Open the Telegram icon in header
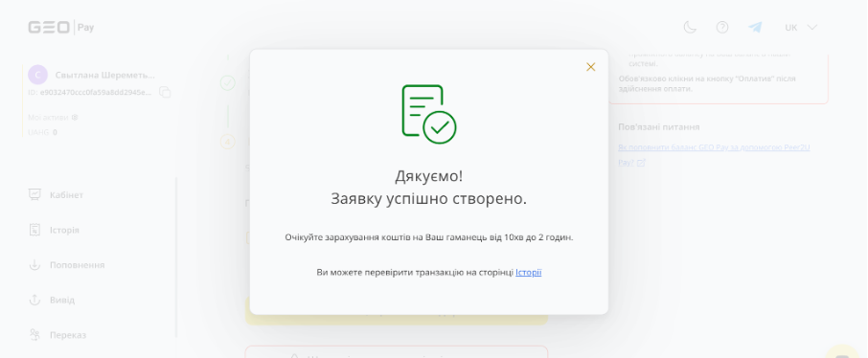This screenshot has height=358, width=868. (x=755, y=27)
